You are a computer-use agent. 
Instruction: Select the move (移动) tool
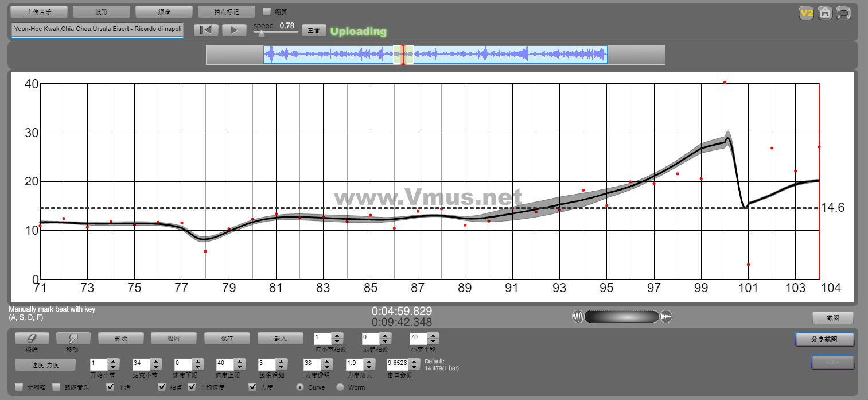pos(72,339)
